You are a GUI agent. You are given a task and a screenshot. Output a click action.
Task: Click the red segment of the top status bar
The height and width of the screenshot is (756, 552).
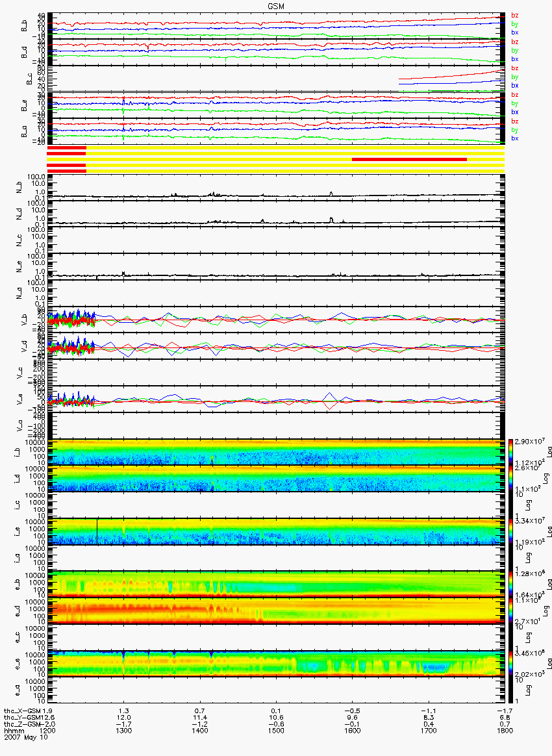coord(66,147)
